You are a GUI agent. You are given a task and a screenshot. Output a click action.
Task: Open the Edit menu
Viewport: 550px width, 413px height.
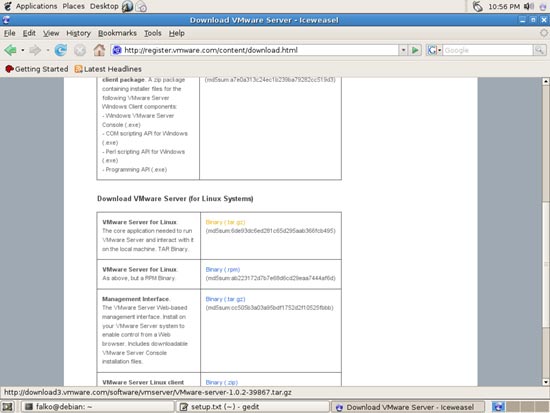(29, 33)
